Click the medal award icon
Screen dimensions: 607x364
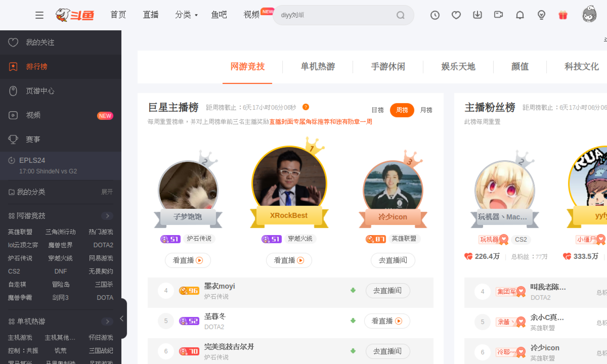pyautogui.click(x=541, y=15)
